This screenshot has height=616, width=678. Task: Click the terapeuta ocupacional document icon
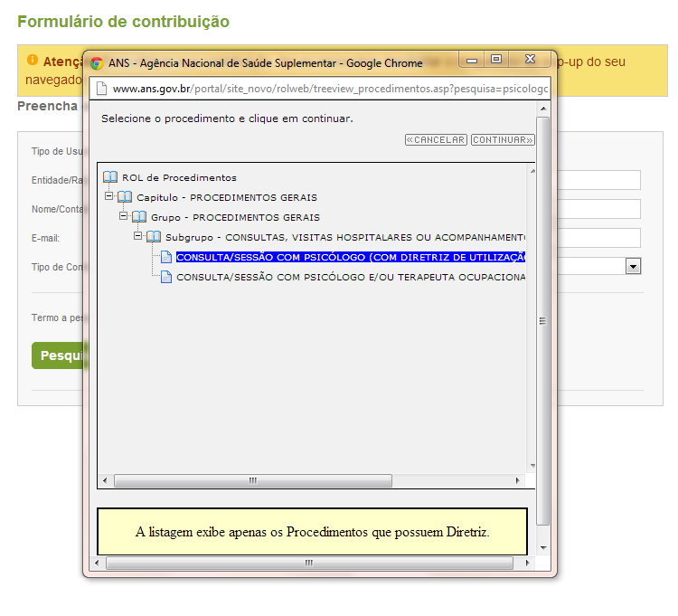[166, 277]
